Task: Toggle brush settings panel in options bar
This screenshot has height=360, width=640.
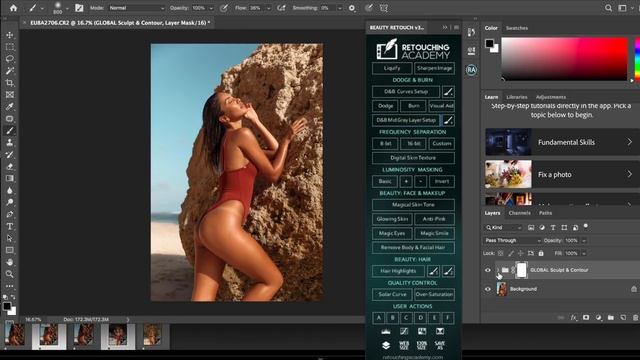Action: pos(79,8)
